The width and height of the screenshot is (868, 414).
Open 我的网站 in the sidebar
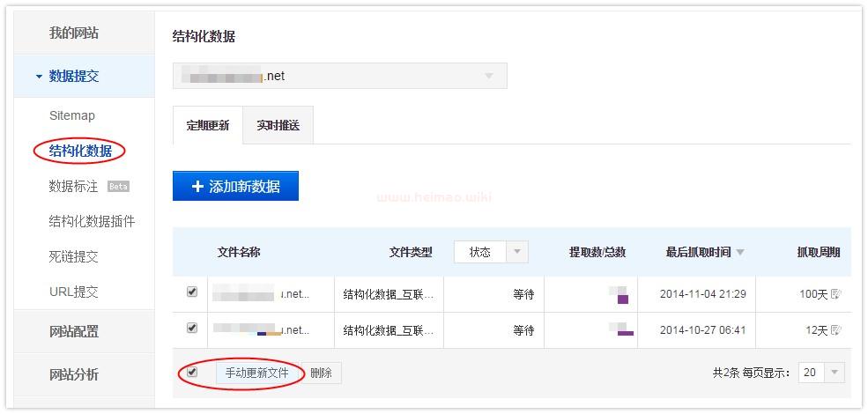(x=74, y=33)
